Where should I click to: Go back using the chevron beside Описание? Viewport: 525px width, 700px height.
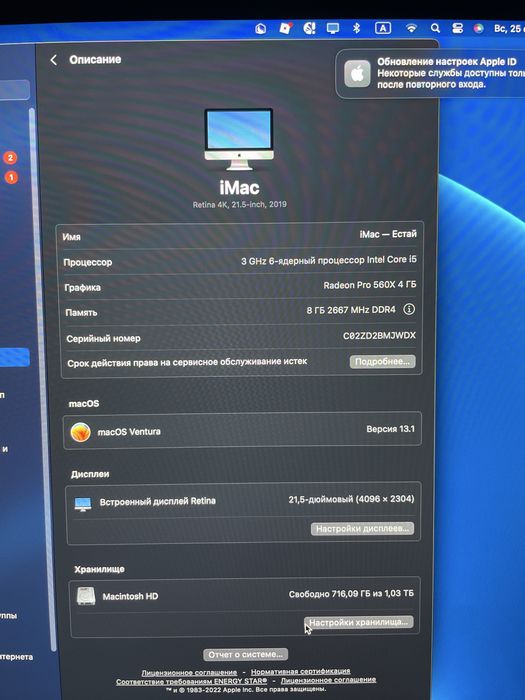[x=54, y=60]
